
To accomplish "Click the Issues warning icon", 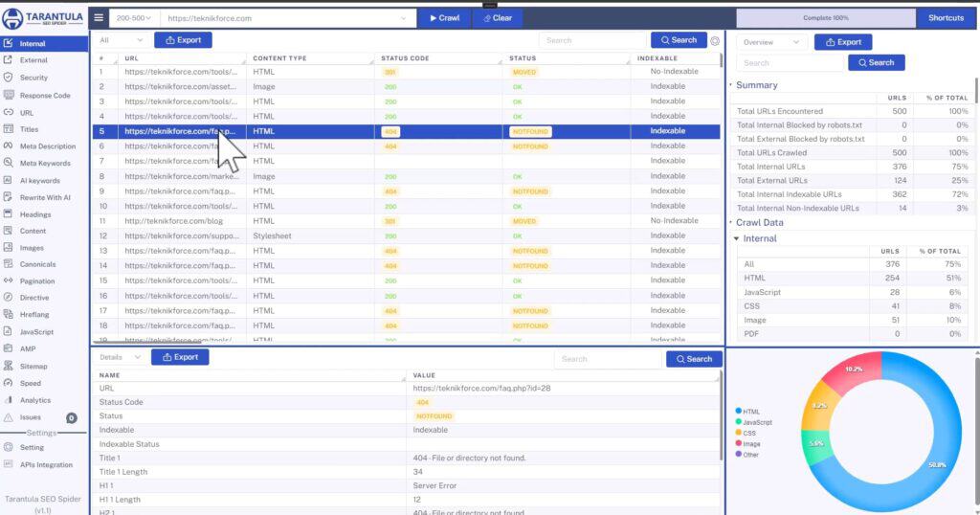I will (x=8, y=416).
